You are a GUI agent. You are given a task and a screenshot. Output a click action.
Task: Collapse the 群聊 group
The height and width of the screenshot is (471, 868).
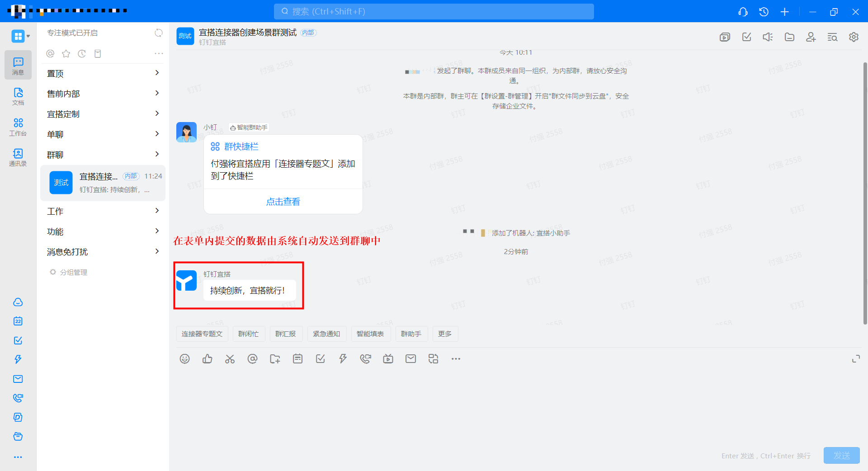(103, 155)
